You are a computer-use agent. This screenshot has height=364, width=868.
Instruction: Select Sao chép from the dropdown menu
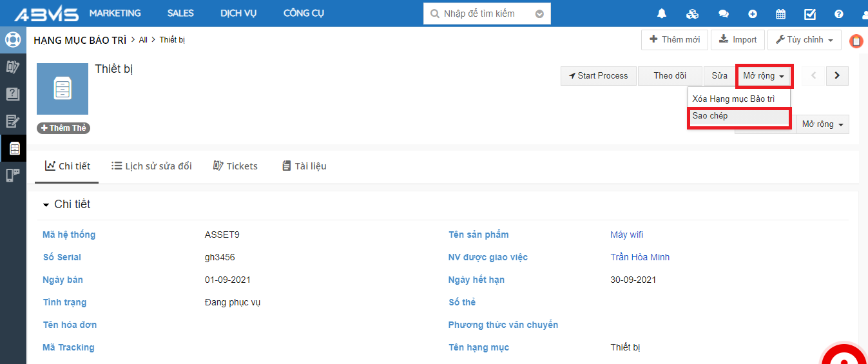click(x=738, y=117)
